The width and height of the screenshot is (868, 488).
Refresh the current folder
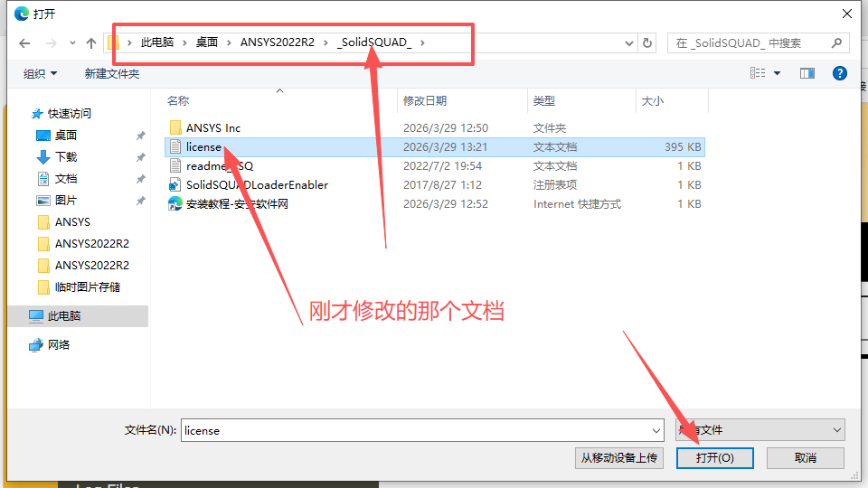click(647, 43)
